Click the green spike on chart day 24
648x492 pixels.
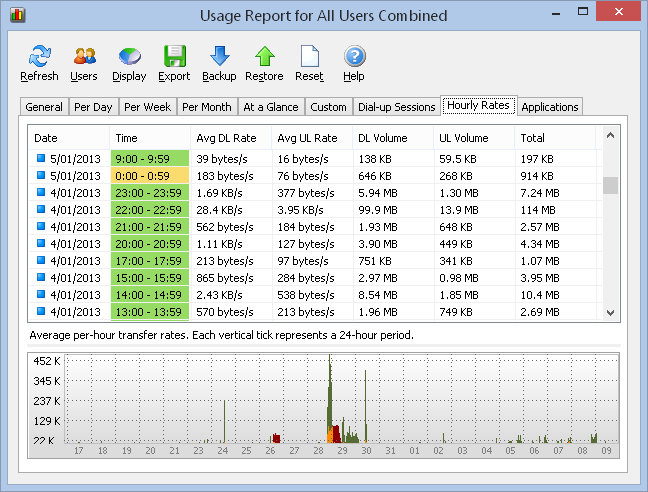point(224,421)
